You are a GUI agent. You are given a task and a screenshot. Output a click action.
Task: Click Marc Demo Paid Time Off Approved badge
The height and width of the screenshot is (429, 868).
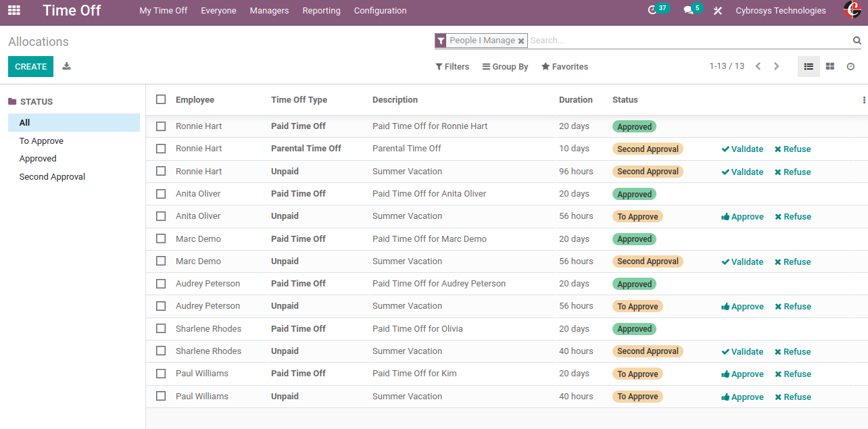coord(635,239)
